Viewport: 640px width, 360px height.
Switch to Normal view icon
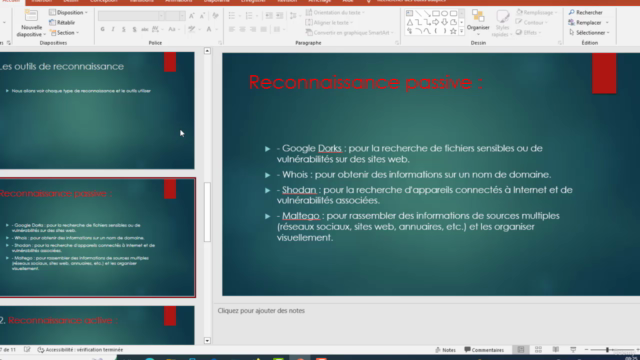pyautogui.click(x=521, y=350)
